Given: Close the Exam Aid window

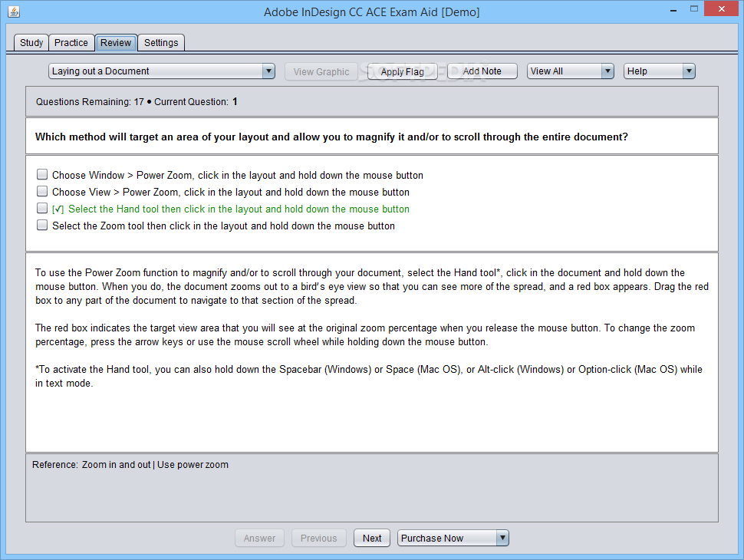Looking at the screenshot, I should pyautogui.click(x=722, y=9).
